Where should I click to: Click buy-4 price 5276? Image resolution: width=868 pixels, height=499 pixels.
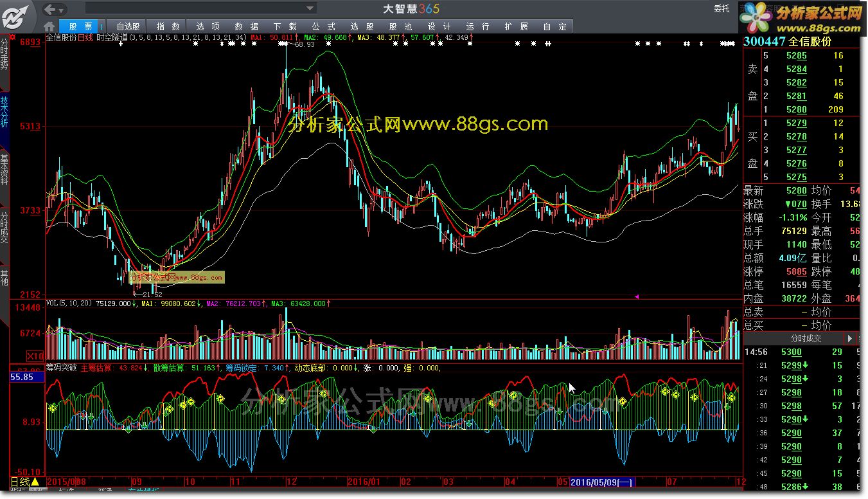pyautogui.click(x=797, y=164)
